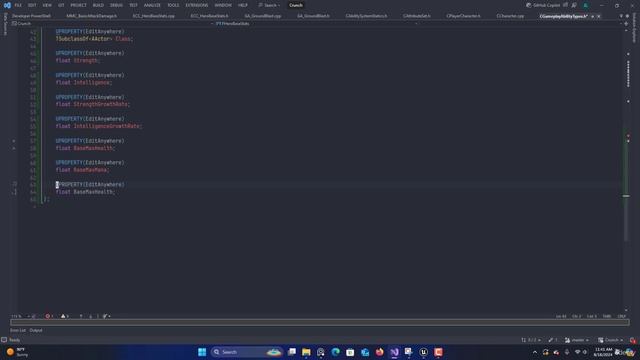Switch to CCharacter.cpp tab
This screenshot has height=360, width=640.
[510, 16]
